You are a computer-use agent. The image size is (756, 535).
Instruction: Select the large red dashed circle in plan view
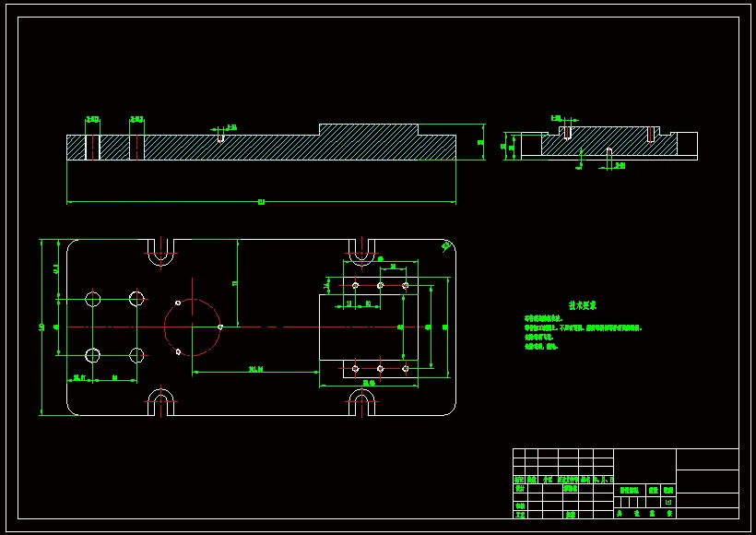tap(193, 327)
